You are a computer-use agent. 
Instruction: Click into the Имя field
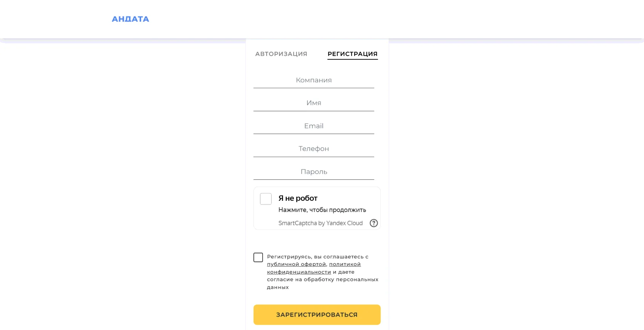[x=314, y=103]
